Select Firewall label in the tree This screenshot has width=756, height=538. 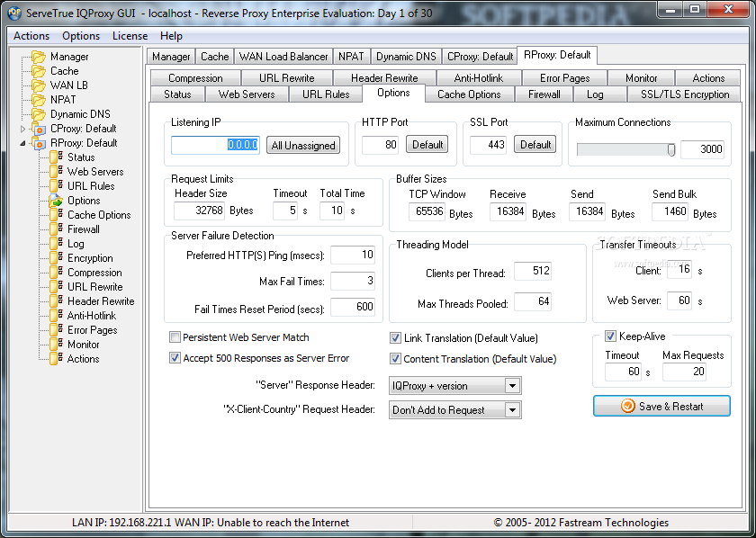point(84,229)
